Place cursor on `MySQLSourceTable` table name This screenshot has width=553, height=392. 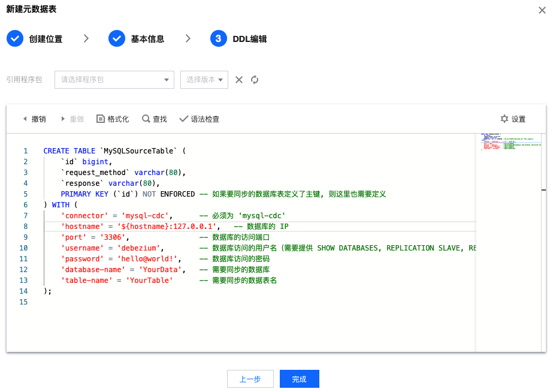tap(138, 151)
